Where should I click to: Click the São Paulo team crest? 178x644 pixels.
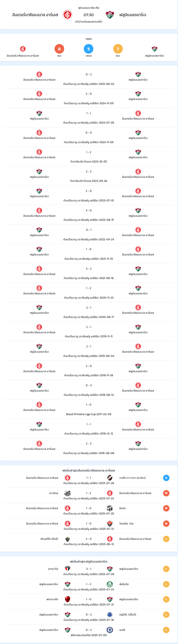67,569
